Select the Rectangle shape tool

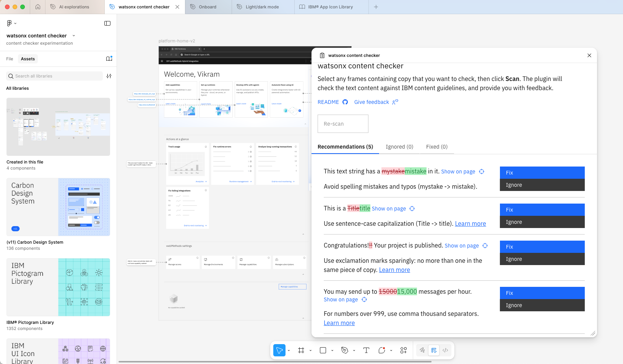coord(323,350)
